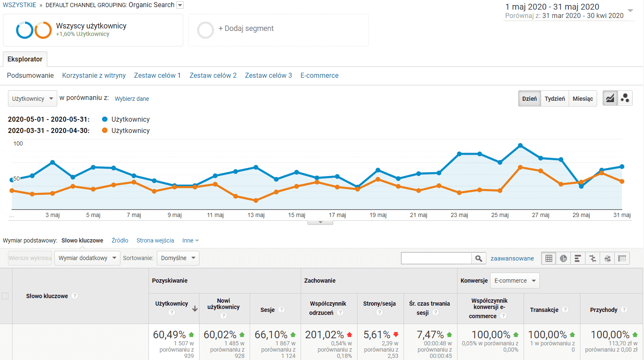Tick the checkbox beside Słowo kluczowe header
644x360 pixels.
tap(5, 296)
